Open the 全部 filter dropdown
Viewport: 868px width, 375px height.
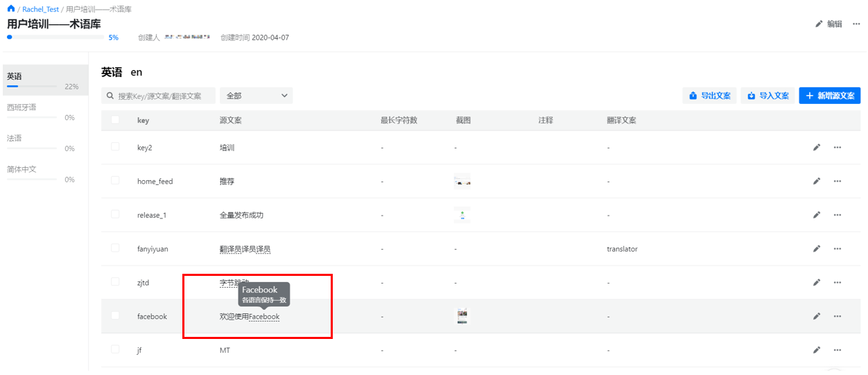(256, 96)
